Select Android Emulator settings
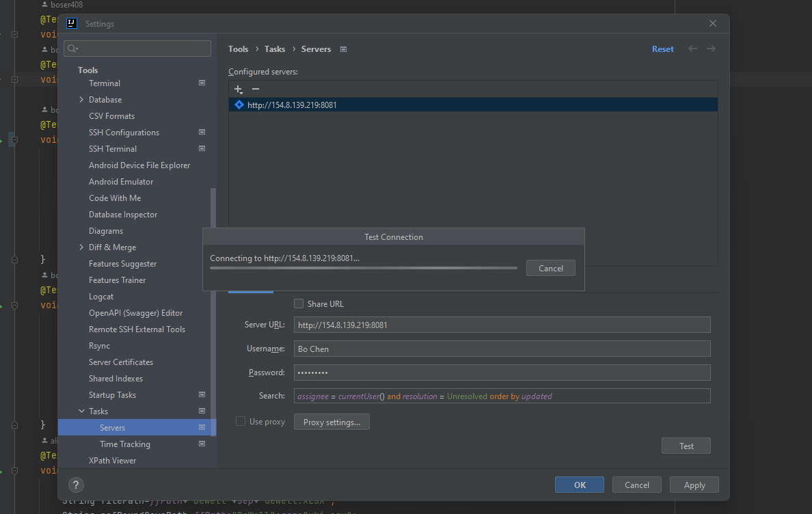This screenshot has height=514, width=812. (x=121, y=182)
